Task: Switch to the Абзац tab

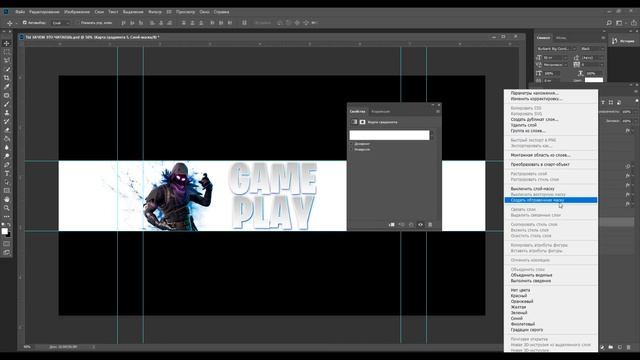Action: click(561, 38)
